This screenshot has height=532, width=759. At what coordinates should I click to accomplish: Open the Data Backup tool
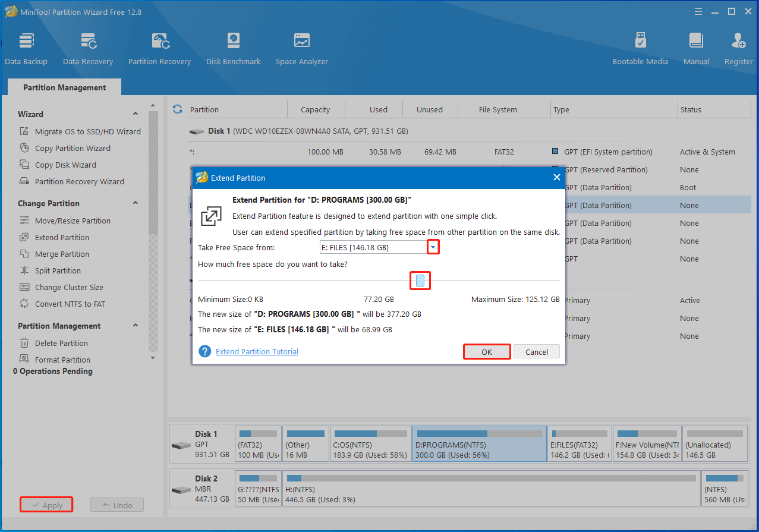[26, 49]
